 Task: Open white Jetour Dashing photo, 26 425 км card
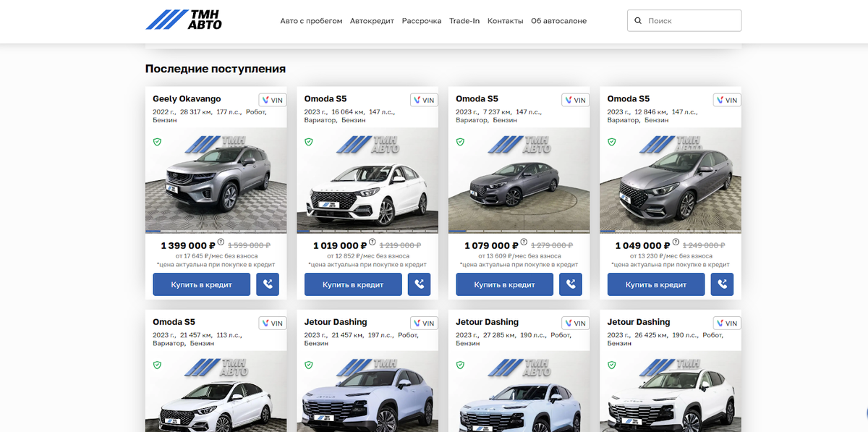coord(671,391)
